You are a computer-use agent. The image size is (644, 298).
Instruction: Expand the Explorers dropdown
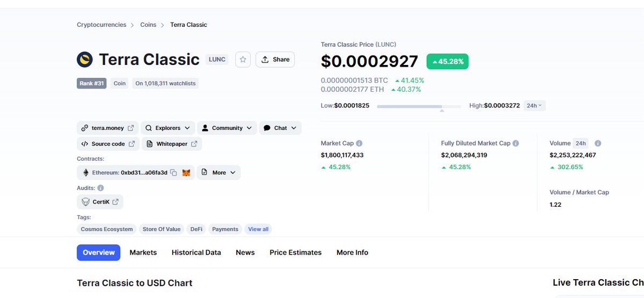tap(167, 128)
